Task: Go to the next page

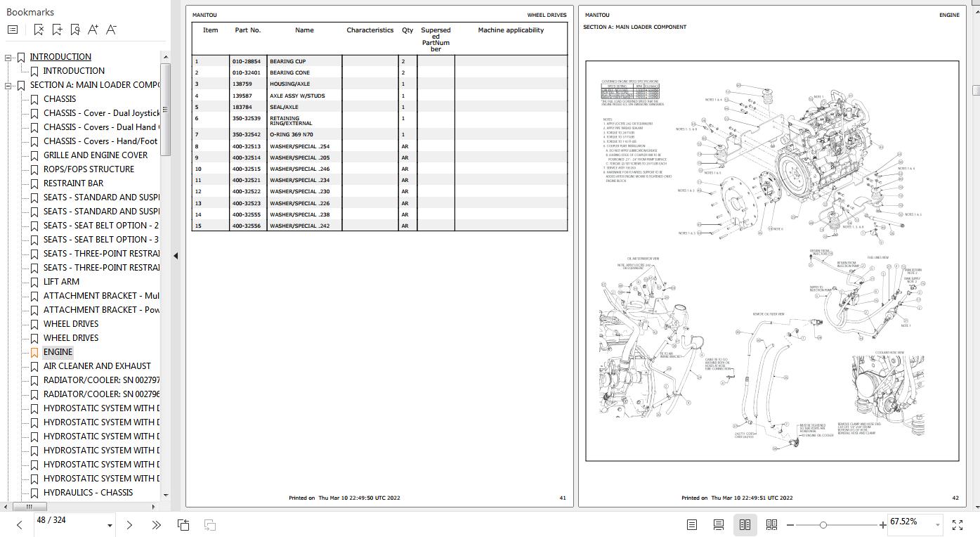Action: click(x=129, y=524)
